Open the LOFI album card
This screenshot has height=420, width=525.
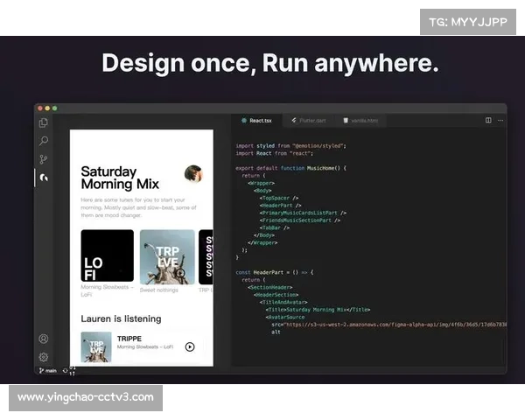tap(107, 256)
